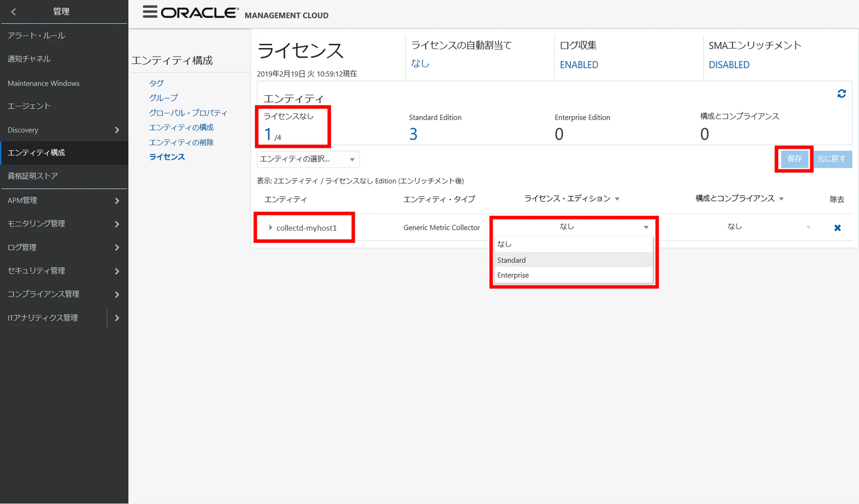This screenshot has width=859, height=504.
Task: Refresh the entity license counts
Action: coord(841,94)
